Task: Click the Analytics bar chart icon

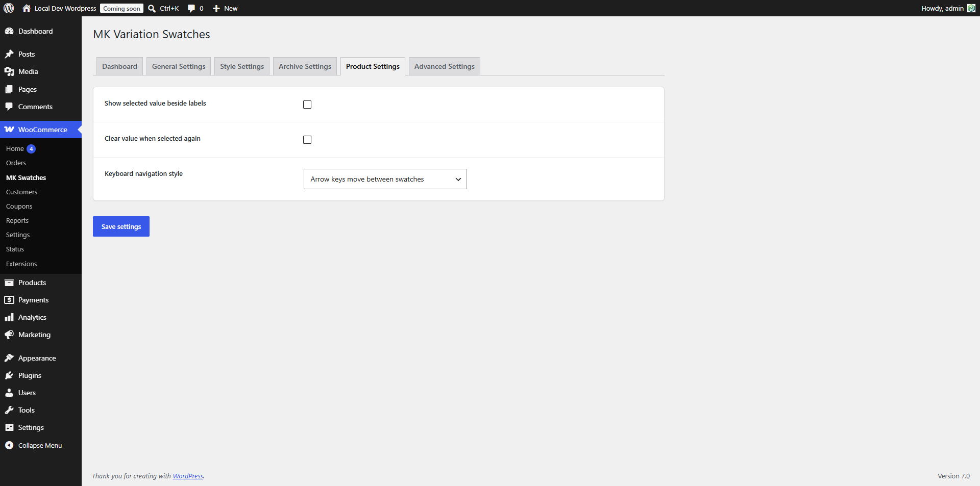Action: [x=9, y=317]
